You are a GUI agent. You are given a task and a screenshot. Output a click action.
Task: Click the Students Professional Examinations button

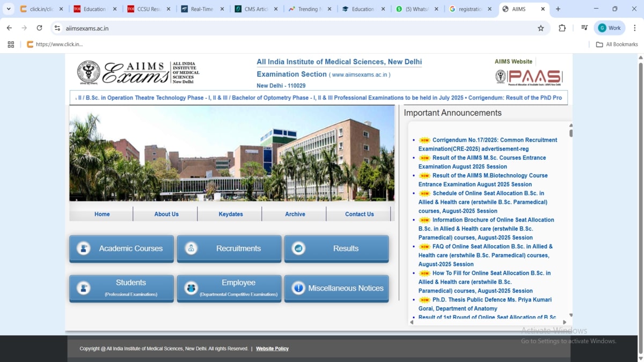121,288
